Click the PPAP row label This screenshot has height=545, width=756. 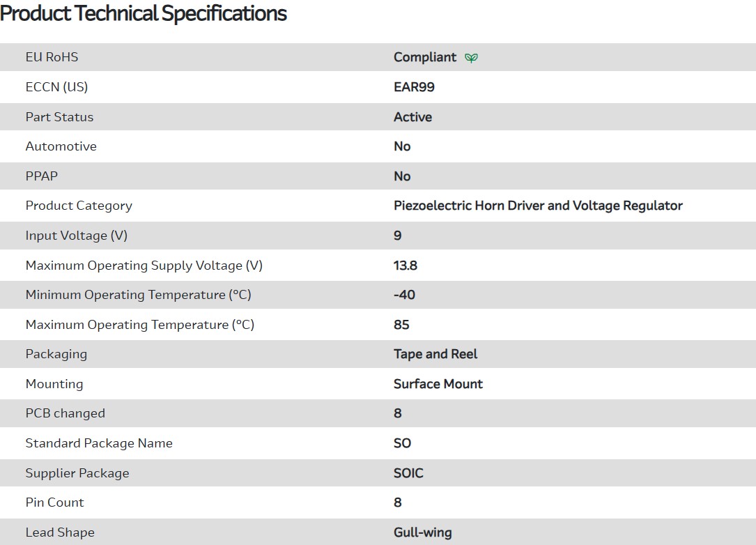coord(41,176)
